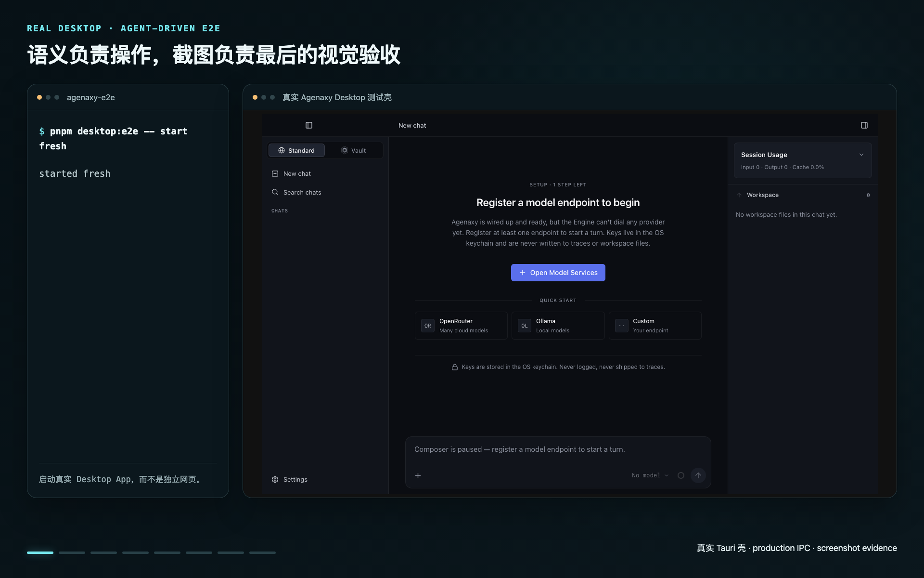Click 'SETUP · 1 STEP LEFT' label
Viewport: 924px width, 578px height.
(558, 185)
